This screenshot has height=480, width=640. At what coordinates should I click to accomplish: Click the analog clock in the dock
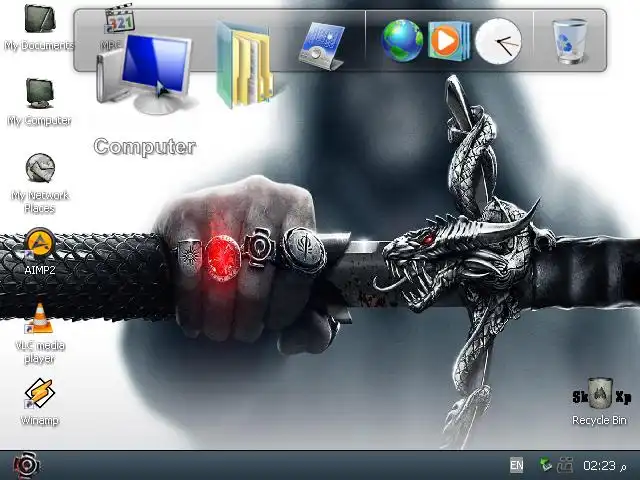coord(498,41)
